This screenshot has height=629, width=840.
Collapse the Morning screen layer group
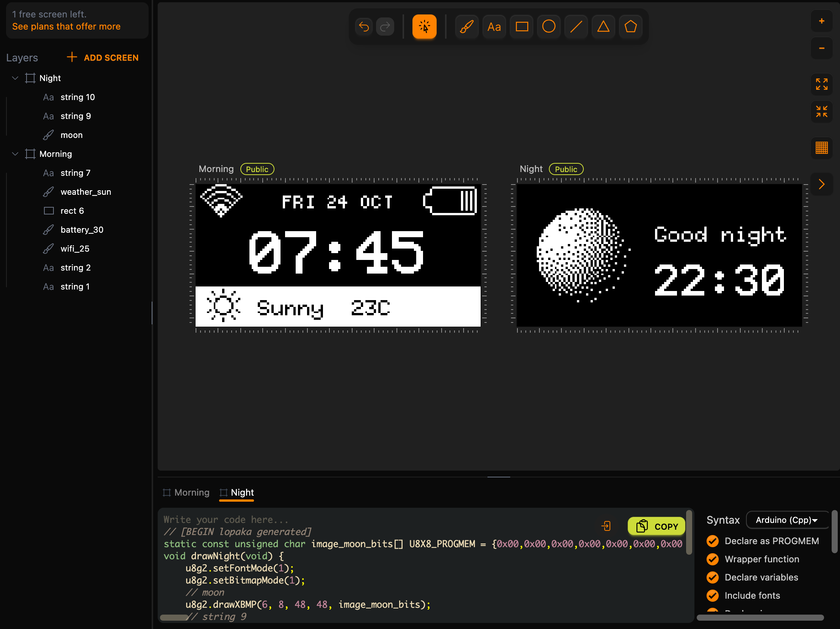pyautogui.click(x=15, y=154)
